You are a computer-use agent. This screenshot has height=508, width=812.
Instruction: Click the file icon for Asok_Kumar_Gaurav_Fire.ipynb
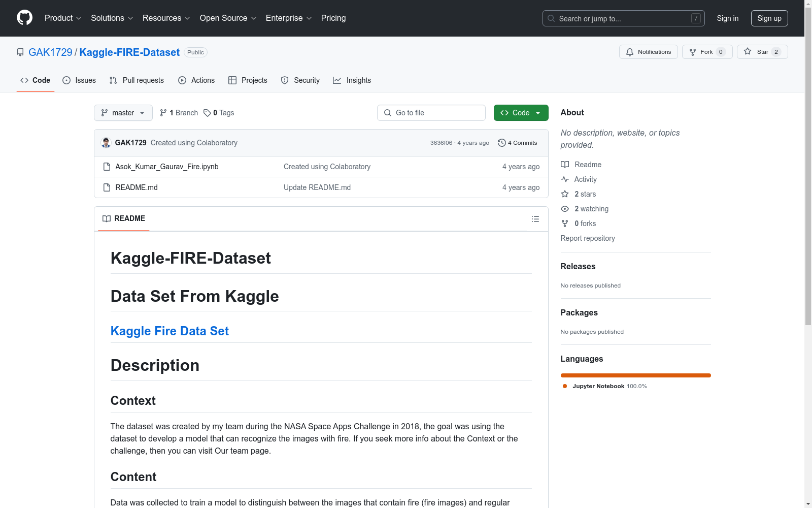107,167
